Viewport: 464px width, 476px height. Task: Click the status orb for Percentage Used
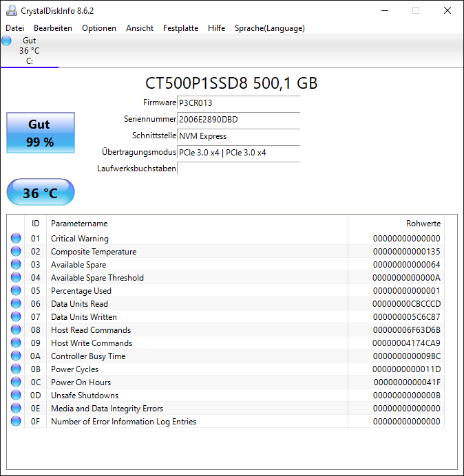pos(16,290)
